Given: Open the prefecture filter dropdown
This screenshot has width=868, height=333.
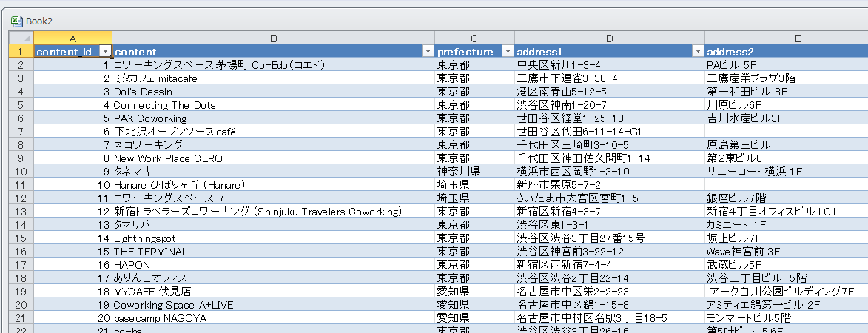Looking at the screenshot, I should (508, 52).
